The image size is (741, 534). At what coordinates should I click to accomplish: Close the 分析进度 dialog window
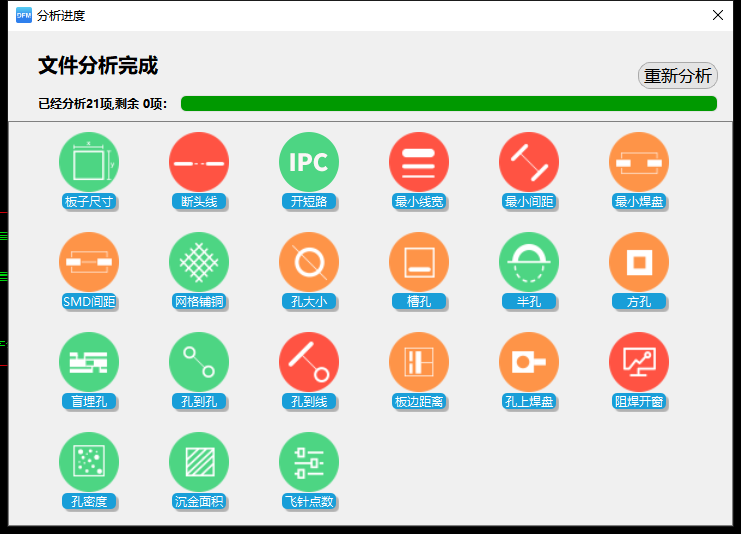(x=718, y=15)
